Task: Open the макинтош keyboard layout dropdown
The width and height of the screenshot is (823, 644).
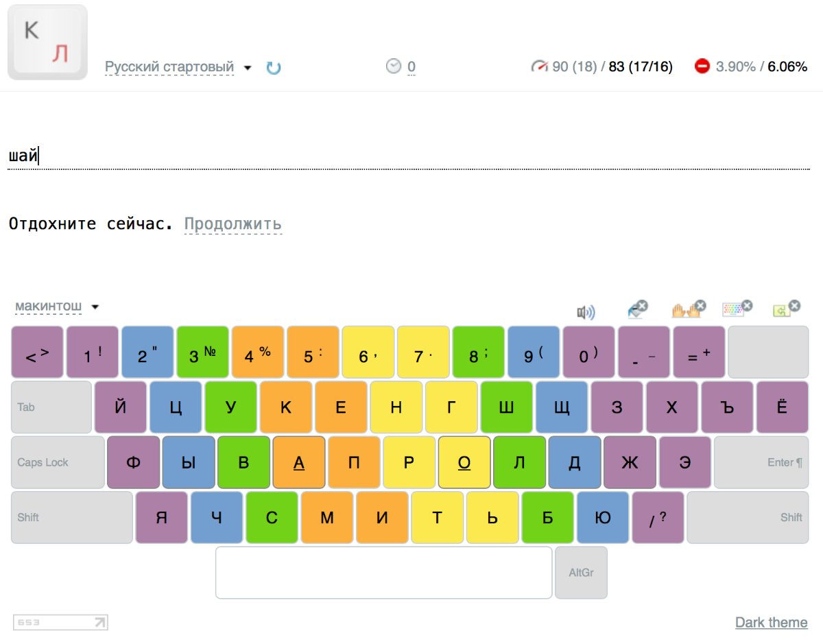Action: [58, 306]
